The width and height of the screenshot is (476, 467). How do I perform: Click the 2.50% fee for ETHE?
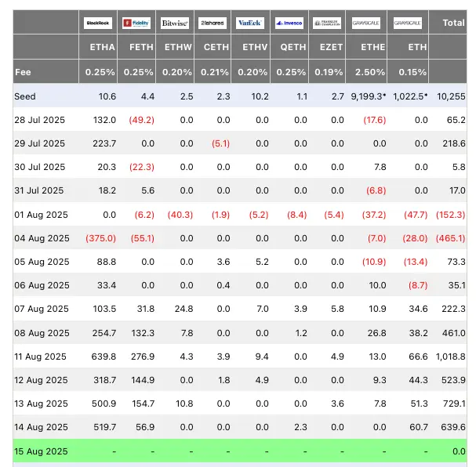click(x=370, y=72)
